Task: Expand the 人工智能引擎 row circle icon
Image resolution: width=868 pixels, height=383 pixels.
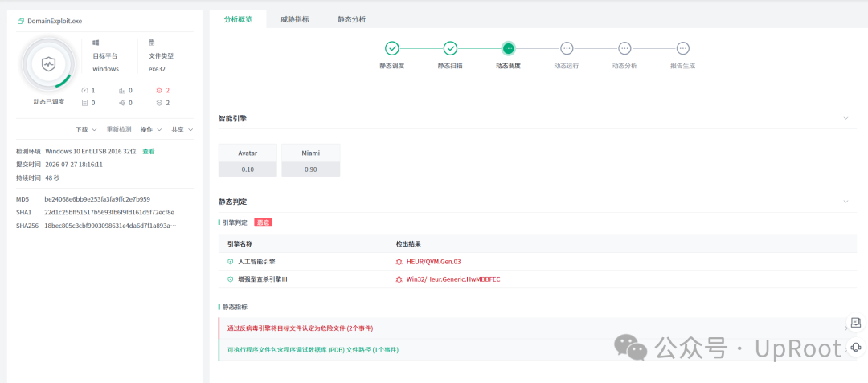Action: point(231,262)
